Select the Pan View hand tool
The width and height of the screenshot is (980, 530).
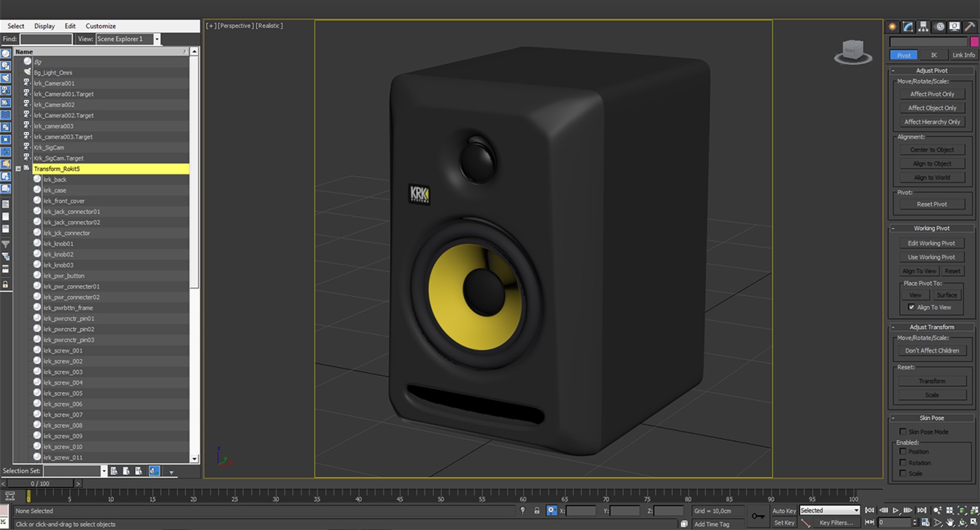coord(950,522)
